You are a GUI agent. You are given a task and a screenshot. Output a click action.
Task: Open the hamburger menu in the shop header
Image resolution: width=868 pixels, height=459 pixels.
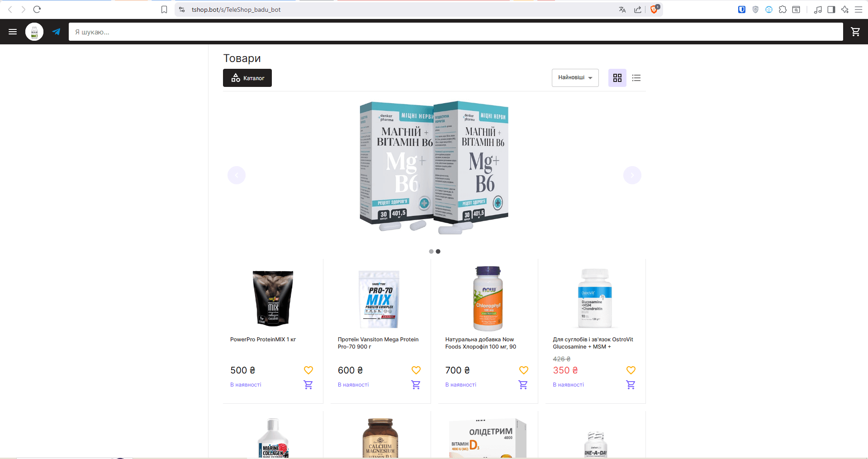pyautogui.click(x=13, y=32)
